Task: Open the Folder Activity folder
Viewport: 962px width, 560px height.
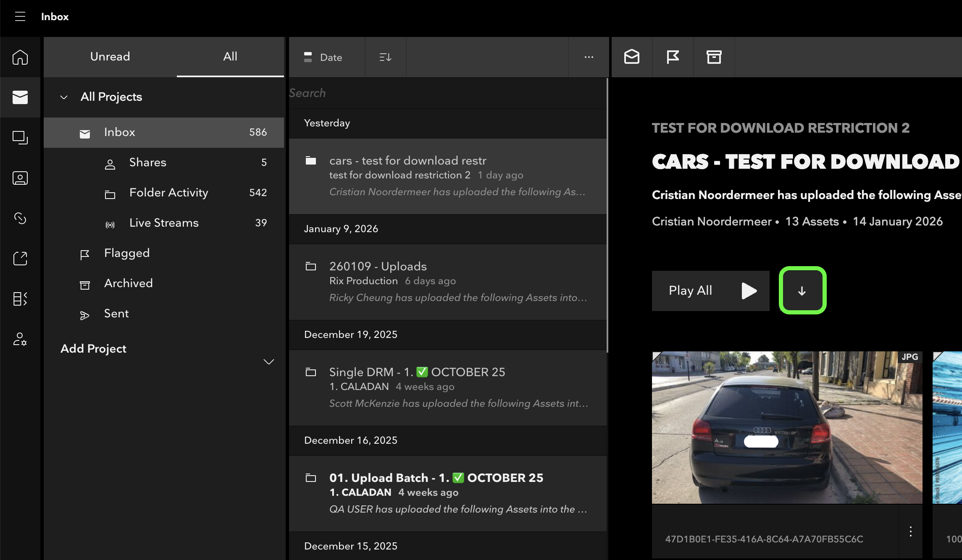Action: point(168,193)
